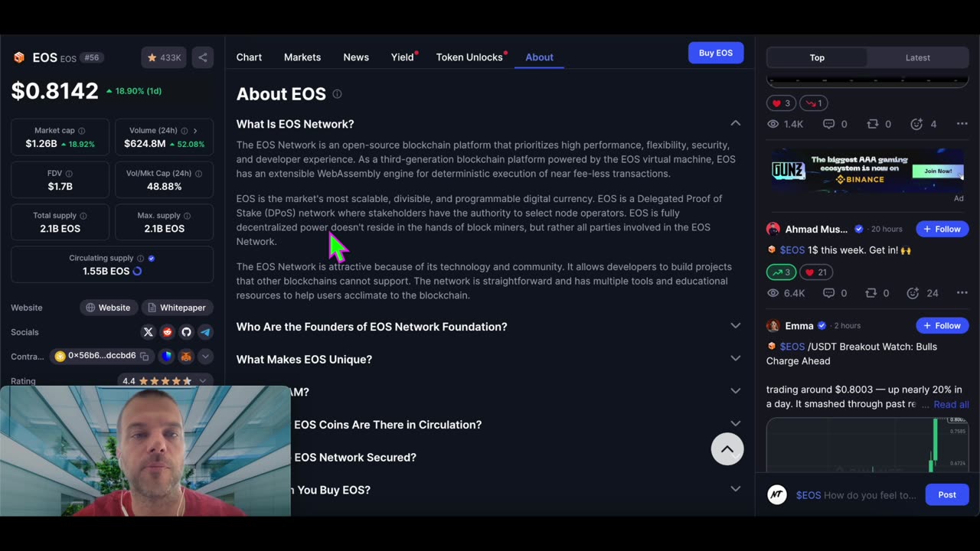The height and width of the screenshot is (551, 980).
Task: Expand How Many EOS Coins in Circulation section
Action: pyautogui.click(x=735, y=423)
